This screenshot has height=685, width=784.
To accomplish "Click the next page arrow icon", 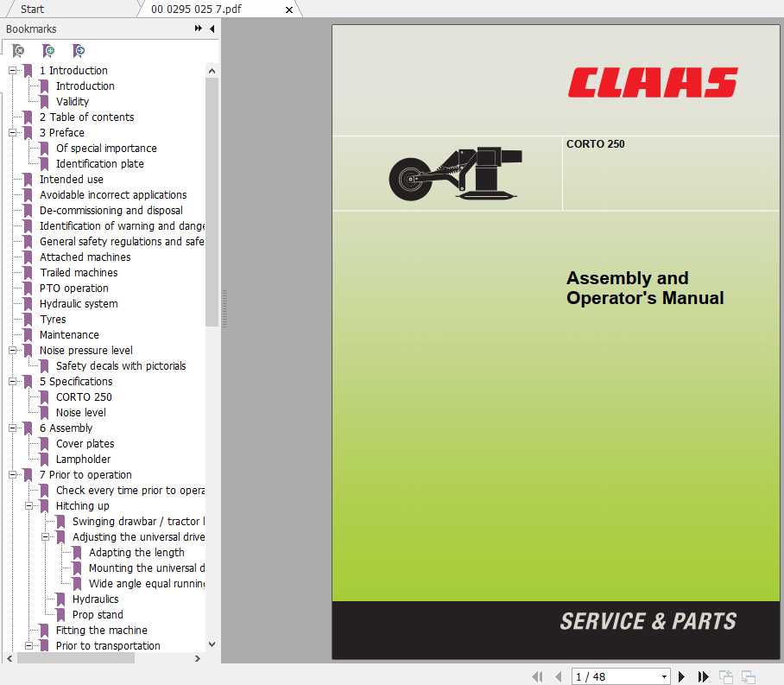I will click(x=681, y=676).
